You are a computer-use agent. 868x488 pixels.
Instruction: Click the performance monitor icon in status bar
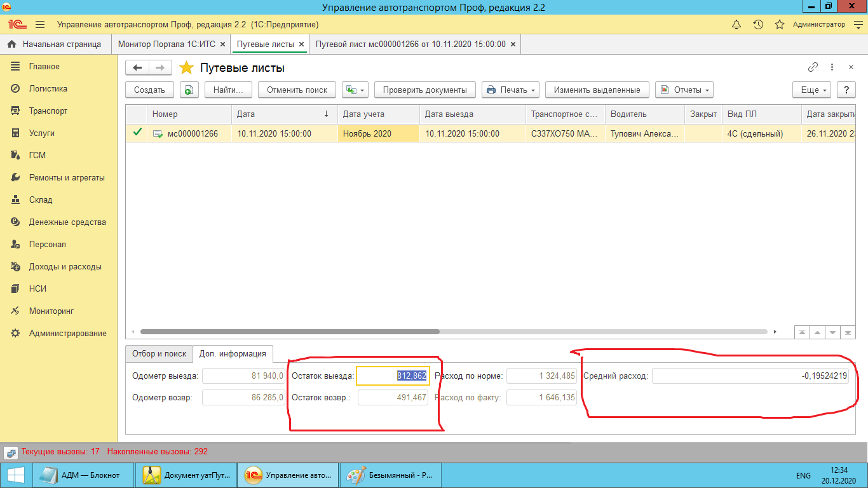pyautogui.click(x=11, y=452)
